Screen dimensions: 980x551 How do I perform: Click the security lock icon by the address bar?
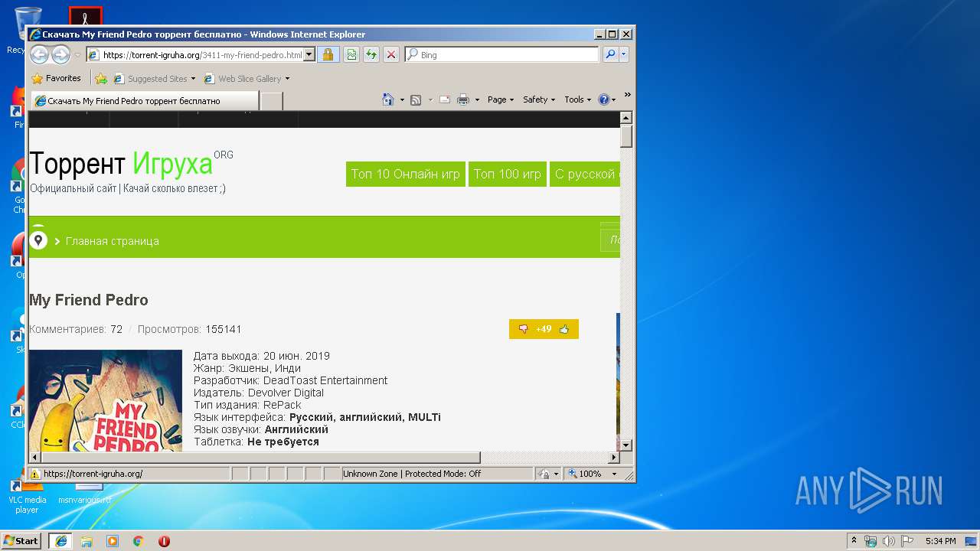(328, 54)
